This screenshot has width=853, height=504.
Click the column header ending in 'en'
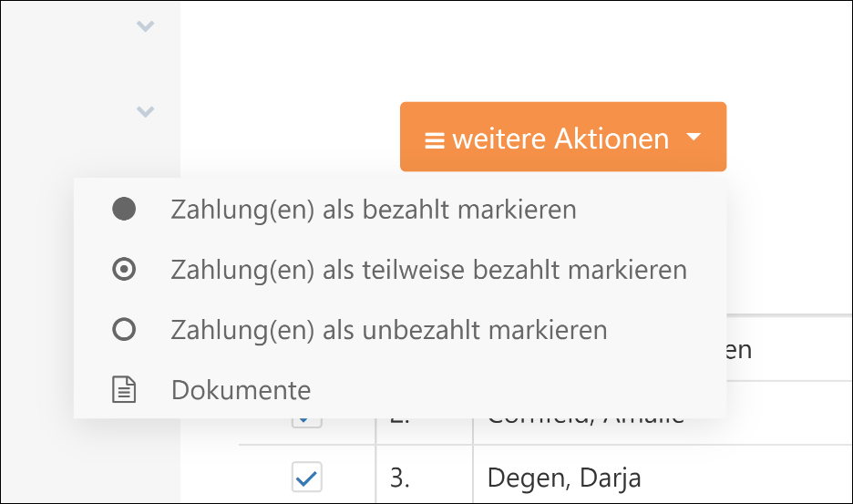pyautogui.click(x=739, y=350)
